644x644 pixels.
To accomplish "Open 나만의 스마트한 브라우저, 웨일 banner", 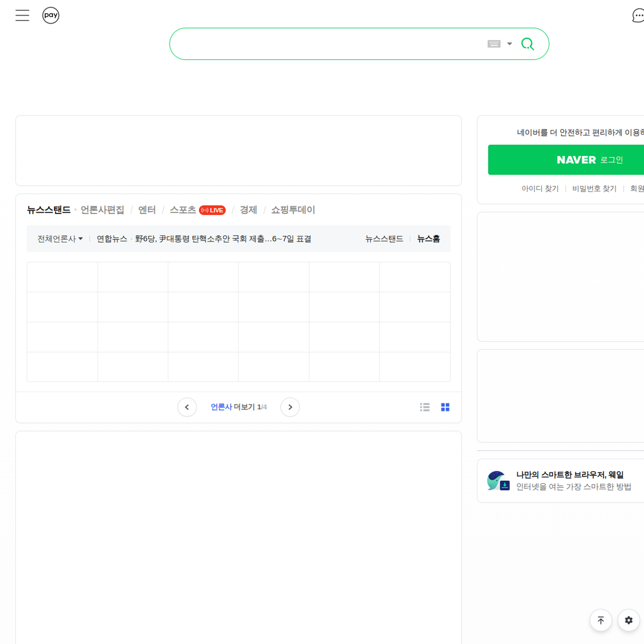I will click(x=570, y=474).
